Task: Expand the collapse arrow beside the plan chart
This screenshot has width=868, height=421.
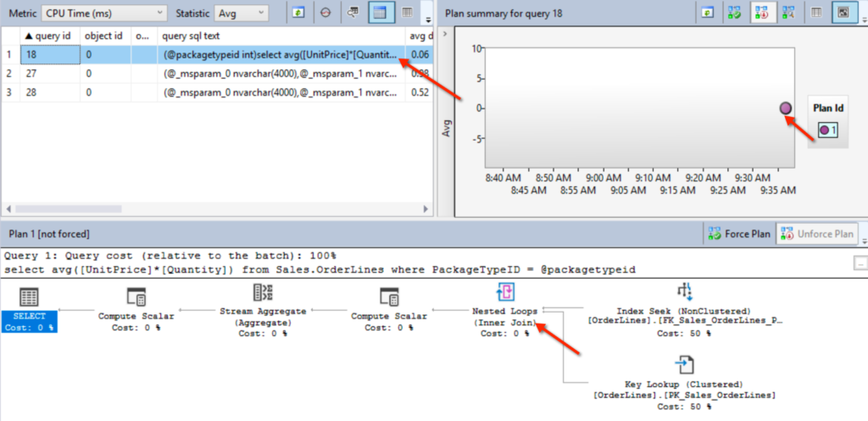Action: (x=860, y=264)
